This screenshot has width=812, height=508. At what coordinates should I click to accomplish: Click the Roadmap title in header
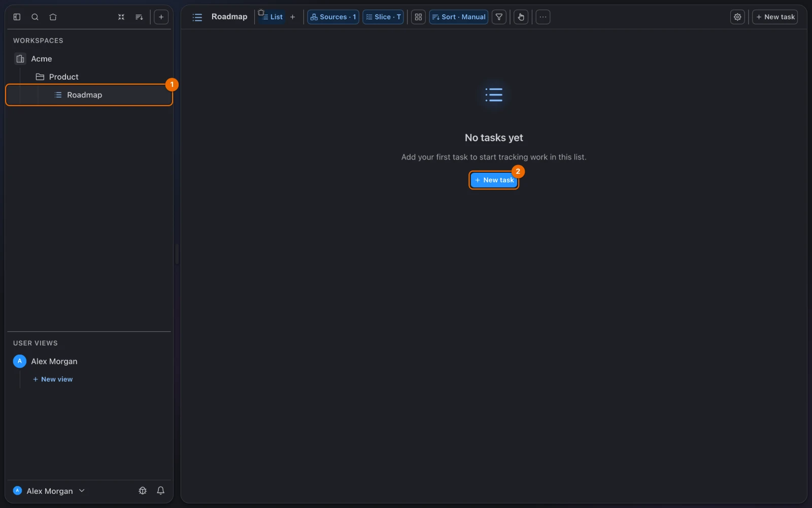pyautogui.click(x=229, y=17)
